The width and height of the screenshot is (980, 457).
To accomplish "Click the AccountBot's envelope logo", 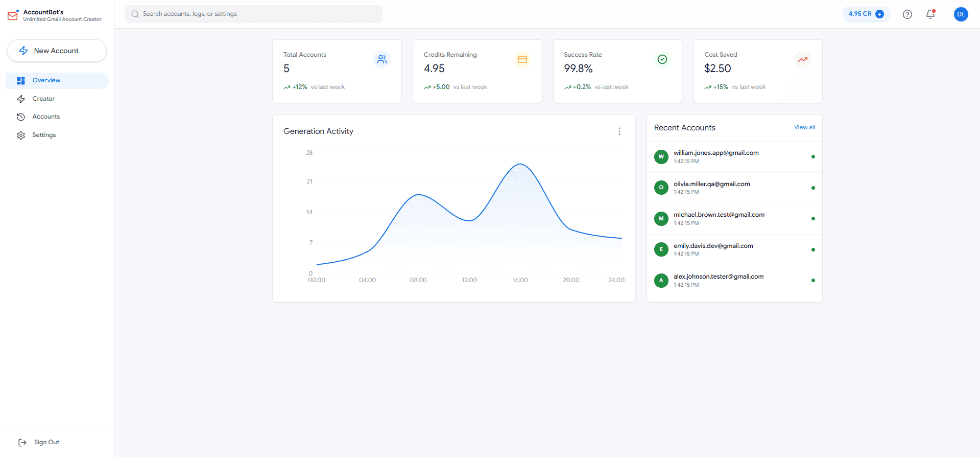I will (x=13, y=15).
